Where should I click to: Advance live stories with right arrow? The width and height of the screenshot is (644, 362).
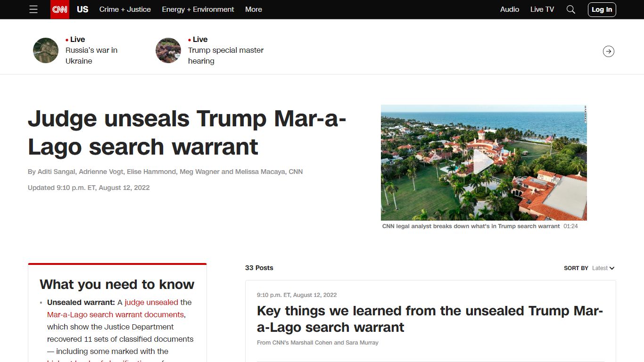point(609,51)
